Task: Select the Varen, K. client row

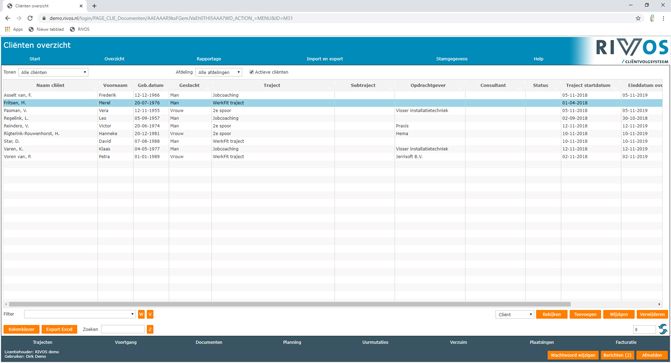Action: pyautogui.click(x=333, y=149)
